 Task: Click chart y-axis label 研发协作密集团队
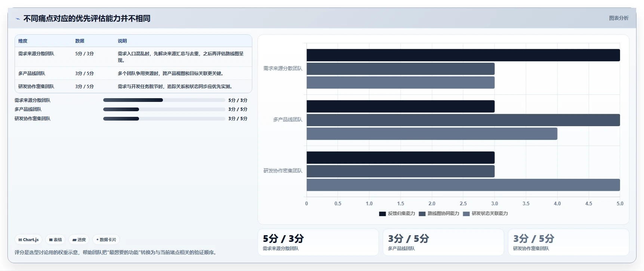tap(283, 171)
